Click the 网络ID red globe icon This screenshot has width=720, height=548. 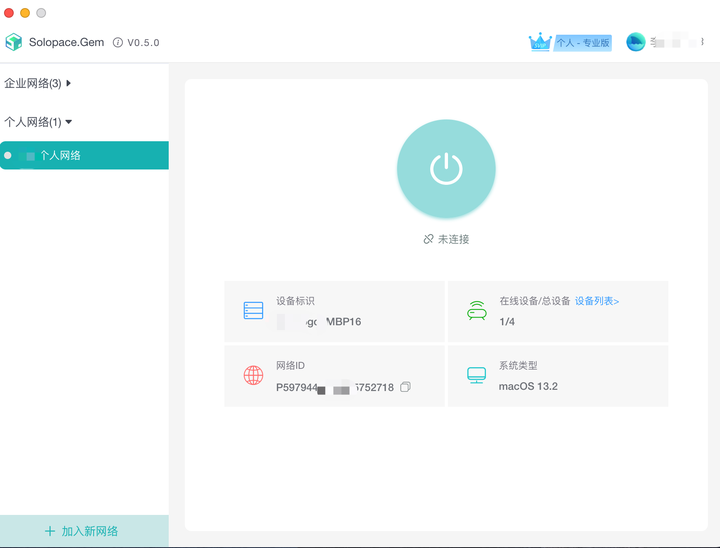coord(253,375)
